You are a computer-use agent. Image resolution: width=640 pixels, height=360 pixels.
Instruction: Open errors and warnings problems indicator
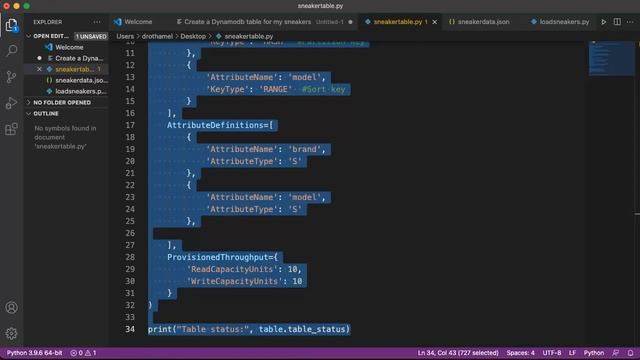pyautogui.click(x=83, y=353)
